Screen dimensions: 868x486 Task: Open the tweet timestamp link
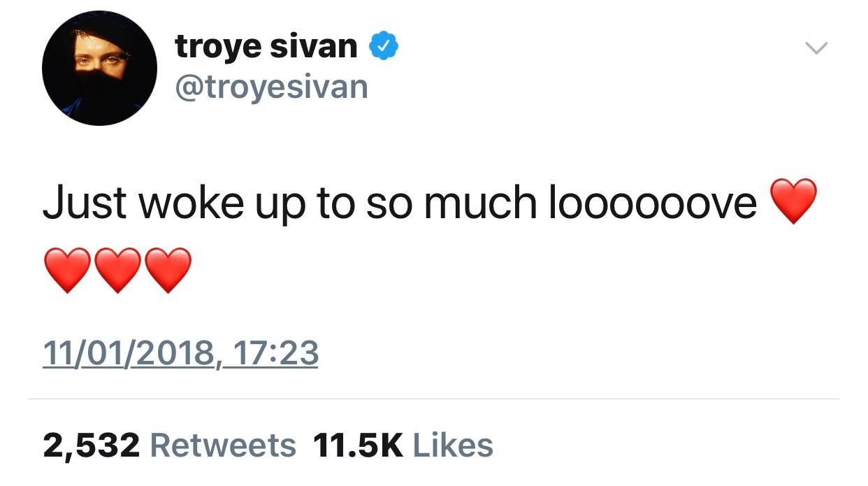coord(180,353)
